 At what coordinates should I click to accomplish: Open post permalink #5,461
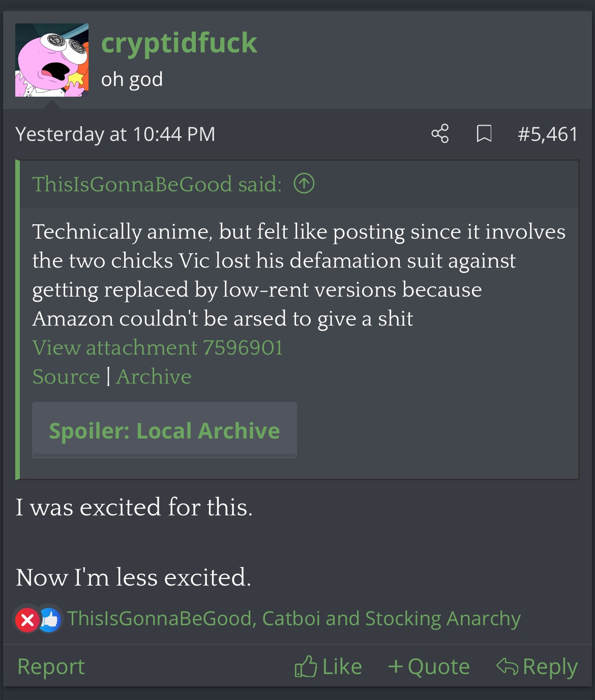[548, 134]
